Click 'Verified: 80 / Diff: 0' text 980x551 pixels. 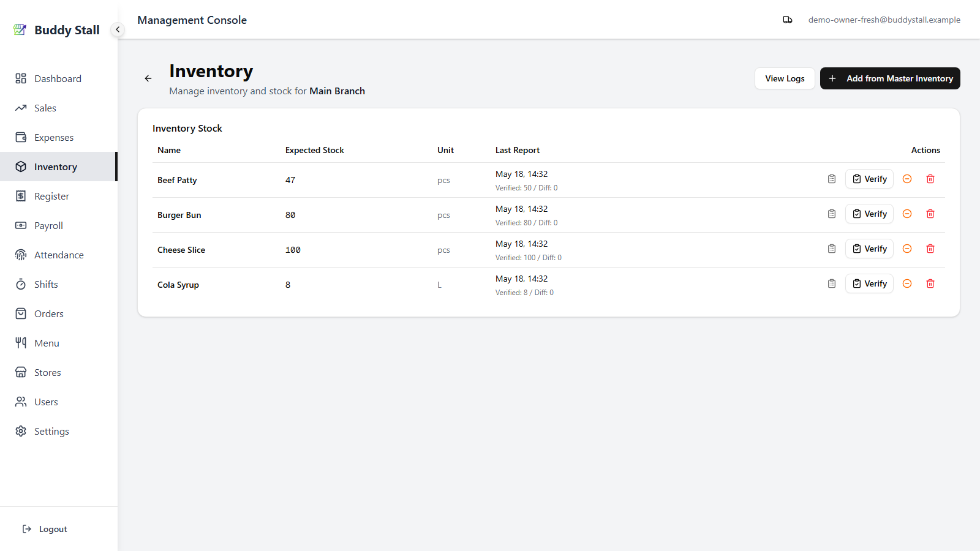click(x=527, y=223)
